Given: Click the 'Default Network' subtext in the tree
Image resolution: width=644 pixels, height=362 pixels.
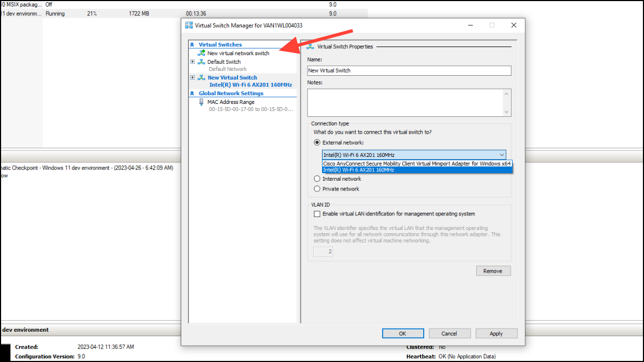Looking at the screenshot, I should point(227,69).
